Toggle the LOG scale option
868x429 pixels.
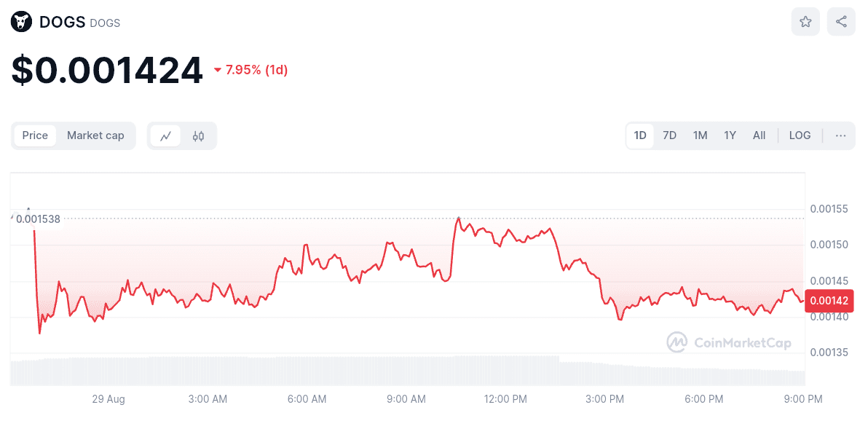point(800,135)
